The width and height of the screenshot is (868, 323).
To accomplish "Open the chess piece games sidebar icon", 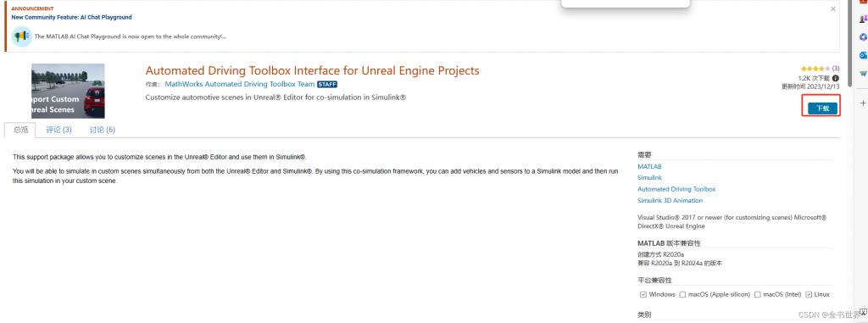I will (864, 19).
